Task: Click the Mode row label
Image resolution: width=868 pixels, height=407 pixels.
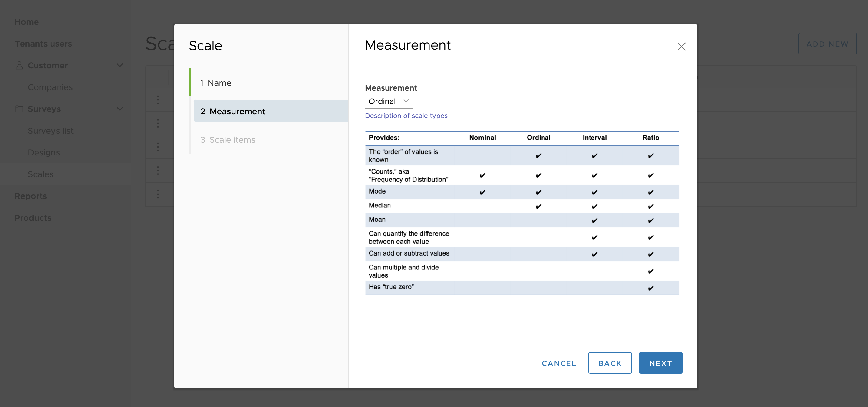Action: (377, 191)
